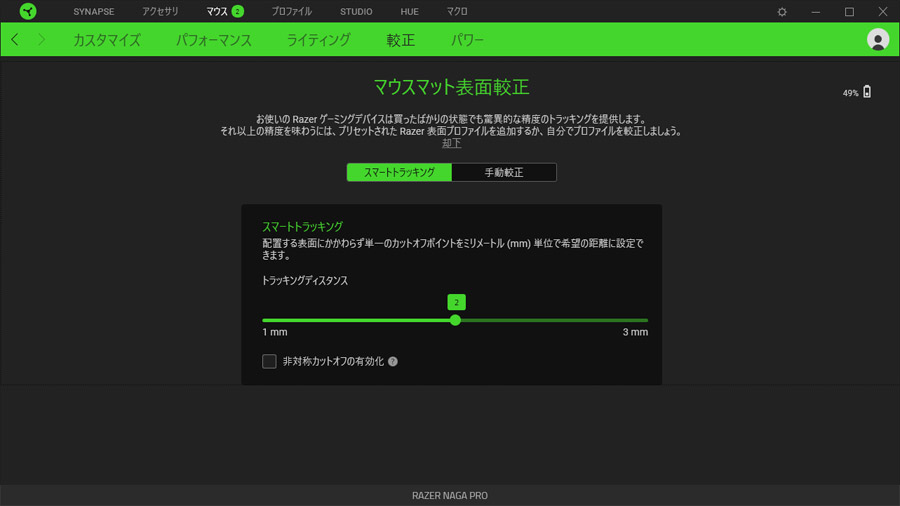Switch to スマートトラッキング mode
The image size is (900, 506).
point(399,172)
